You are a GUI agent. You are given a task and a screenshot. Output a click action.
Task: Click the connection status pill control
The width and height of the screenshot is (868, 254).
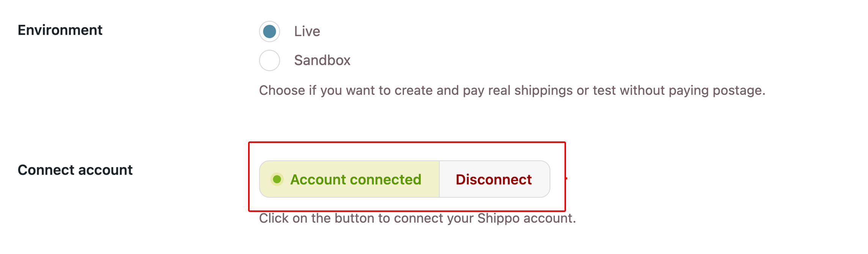point(404,179)
